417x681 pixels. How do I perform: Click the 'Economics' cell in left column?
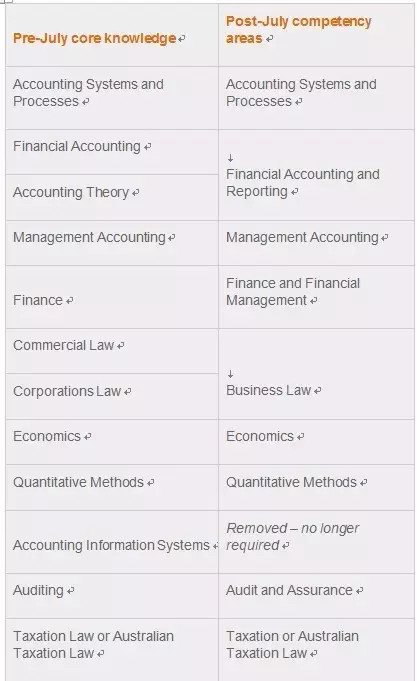[112, 442]
